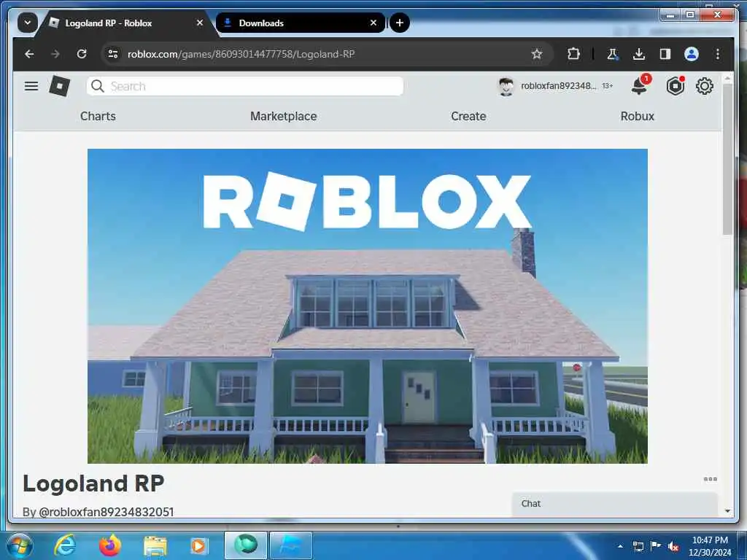The image size is (747, 560).
Task: Expand the Chat panel
Action: [x=614, y=504]
